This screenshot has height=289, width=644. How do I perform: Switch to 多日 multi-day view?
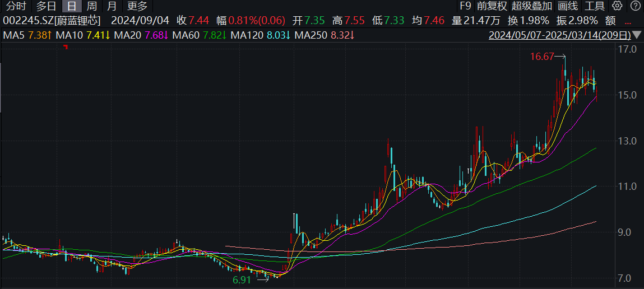[46, 6]
